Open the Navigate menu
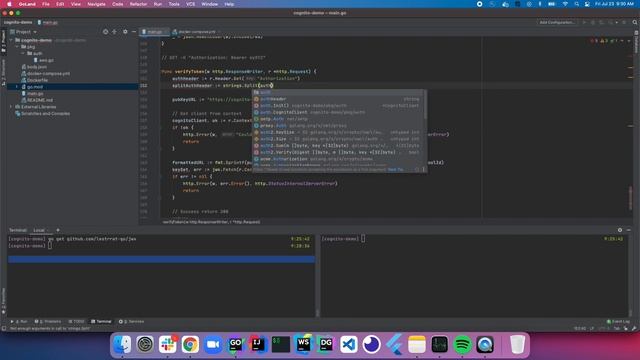640x360 pixels. pyautogui.click(x=96, y=4)
